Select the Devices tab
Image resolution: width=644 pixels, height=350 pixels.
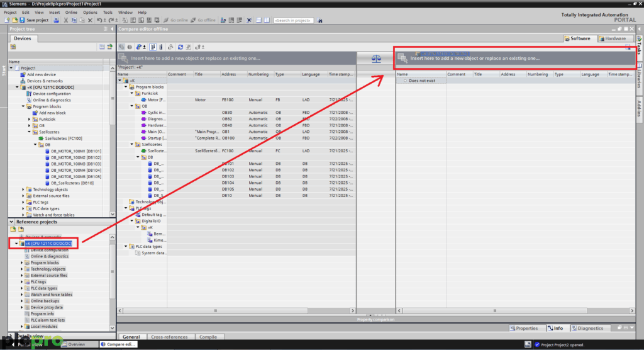point(23,38)
